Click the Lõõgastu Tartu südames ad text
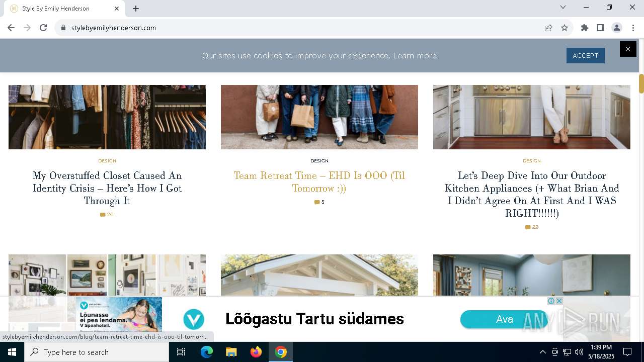The height and width of the screenshot is (362, 644). (x=314, y=319)
